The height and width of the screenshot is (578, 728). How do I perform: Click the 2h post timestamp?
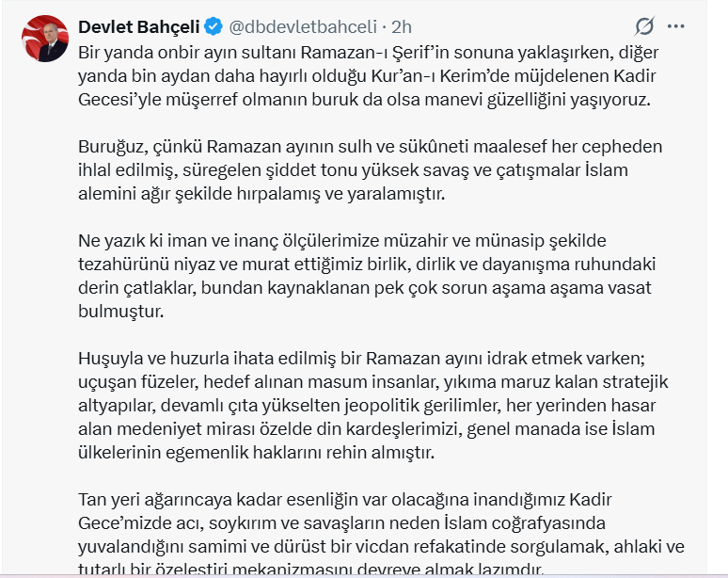(402, 25)
